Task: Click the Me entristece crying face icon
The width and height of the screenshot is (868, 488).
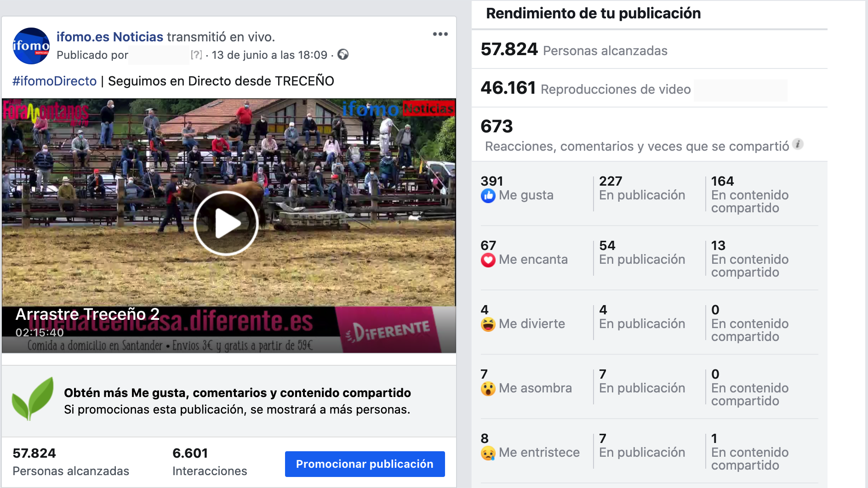Action: pos(488,453)
